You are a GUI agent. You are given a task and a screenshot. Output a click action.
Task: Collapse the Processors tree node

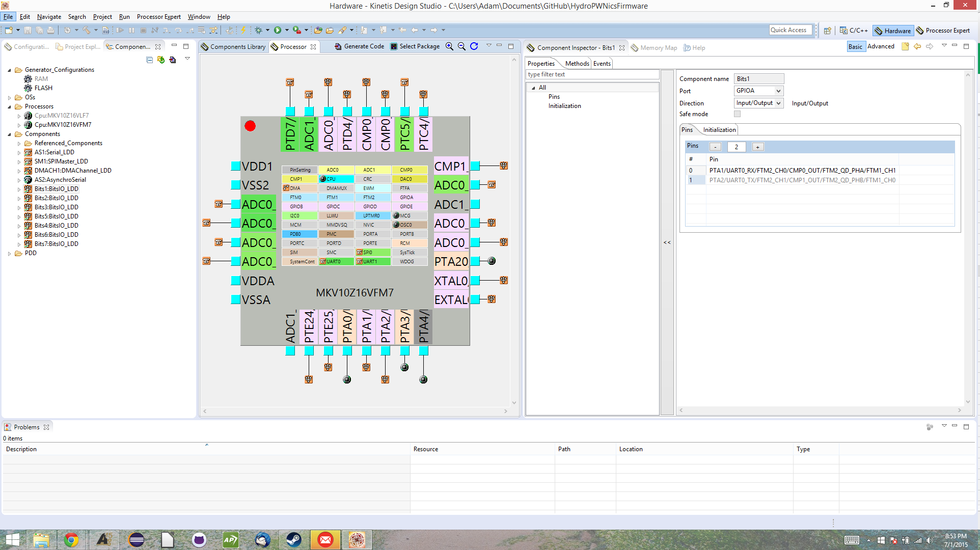coord(9,107)
